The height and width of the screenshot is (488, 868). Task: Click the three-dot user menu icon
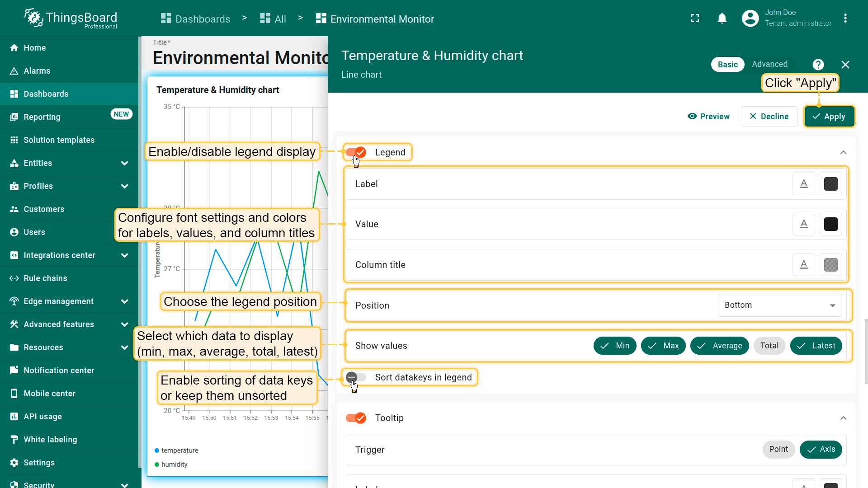click(845, 19)
